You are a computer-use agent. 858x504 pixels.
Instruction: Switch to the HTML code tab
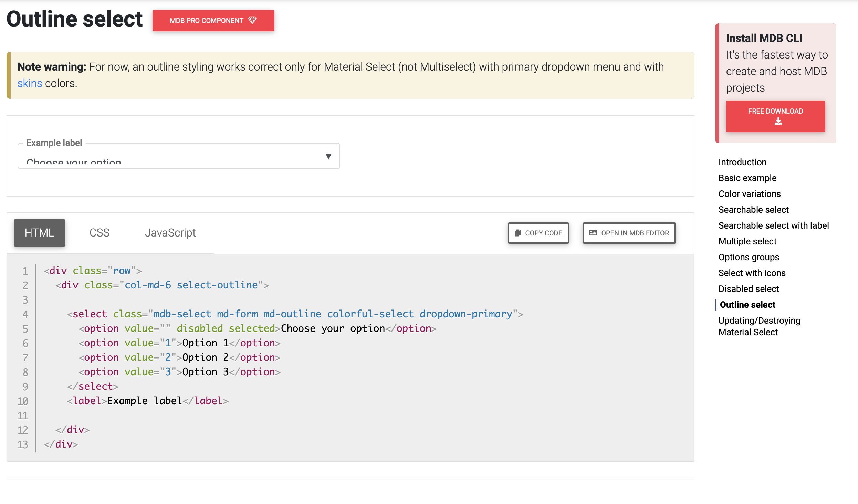[x=40, y=233]
